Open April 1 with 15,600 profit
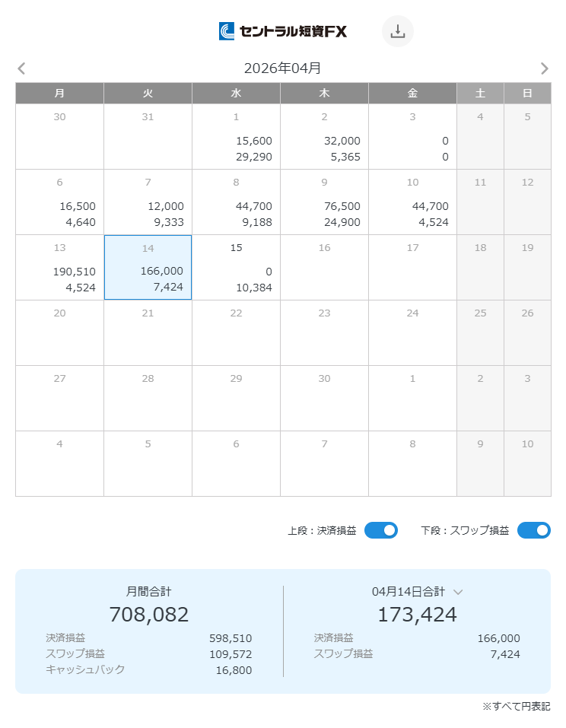The height and width of the screenshot is (728, 566). click(236, 136)
